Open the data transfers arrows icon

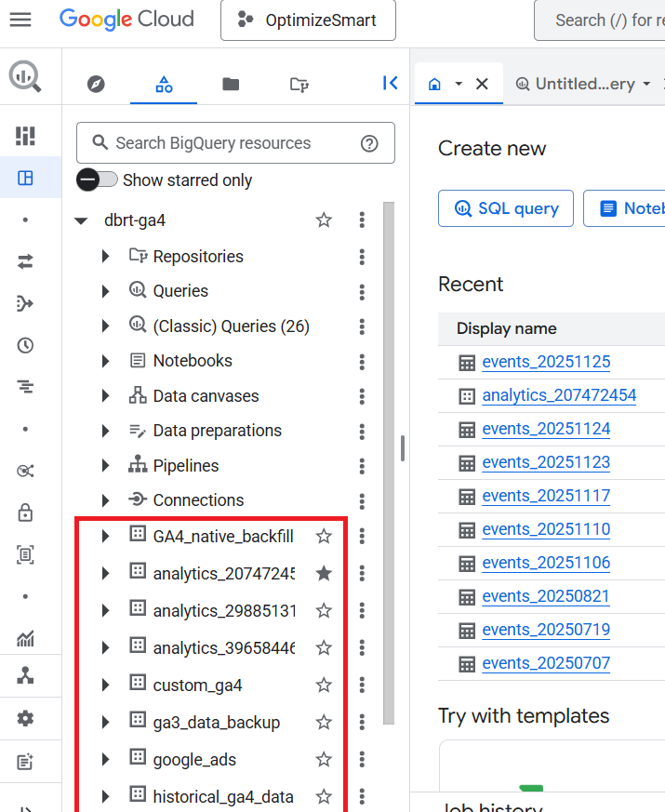tap(25, 261)
